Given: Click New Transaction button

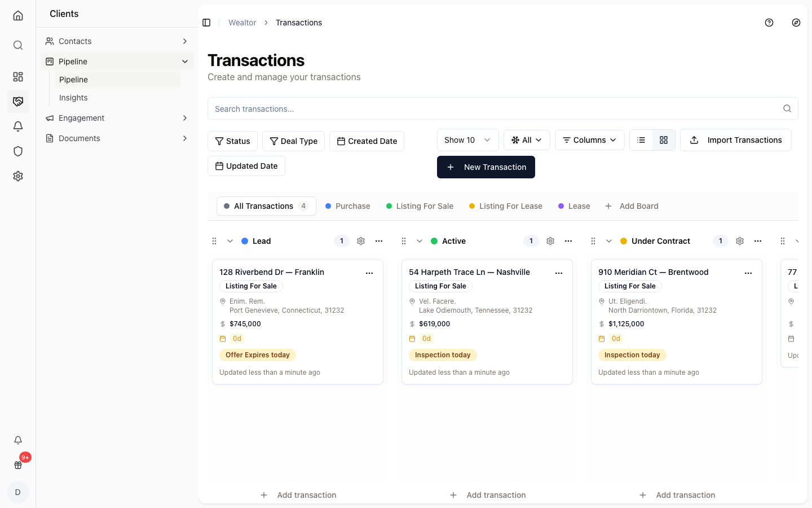Looking at the screenshot, I should point(486,167).
